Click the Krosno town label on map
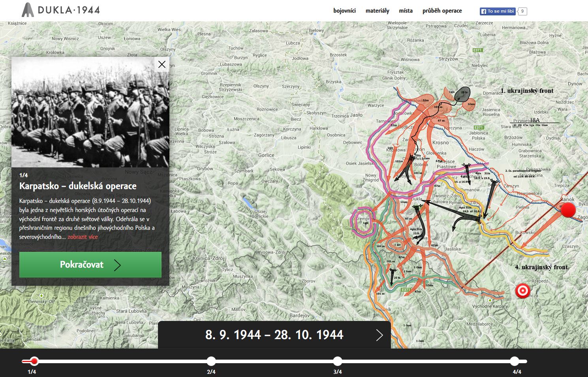Screen dimensions: 588x377 click(440, 143)
